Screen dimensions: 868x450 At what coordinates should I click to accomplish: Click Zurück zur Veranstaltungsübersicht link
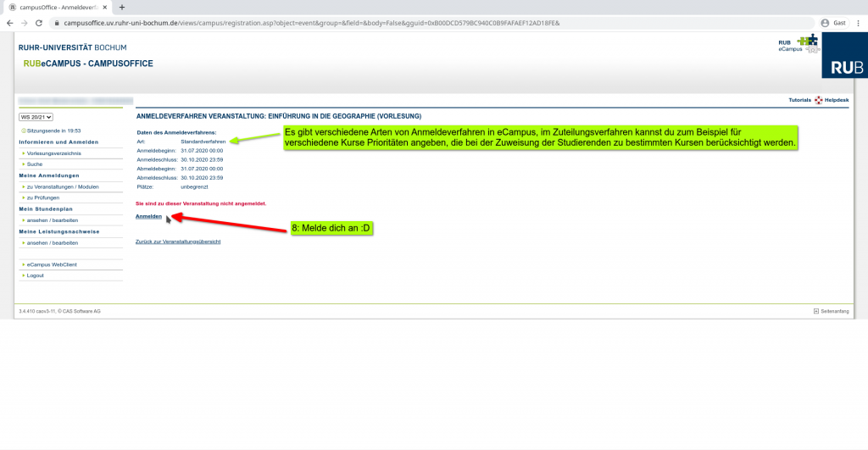(178, 242)
